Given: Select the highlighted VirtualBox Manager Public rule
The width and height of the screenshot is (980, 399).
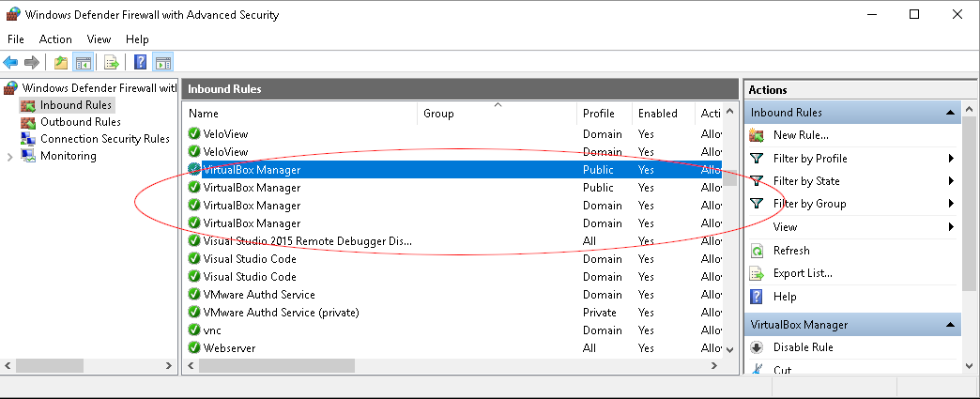Looking at the screenshot, I should click(x=453, y=170).
